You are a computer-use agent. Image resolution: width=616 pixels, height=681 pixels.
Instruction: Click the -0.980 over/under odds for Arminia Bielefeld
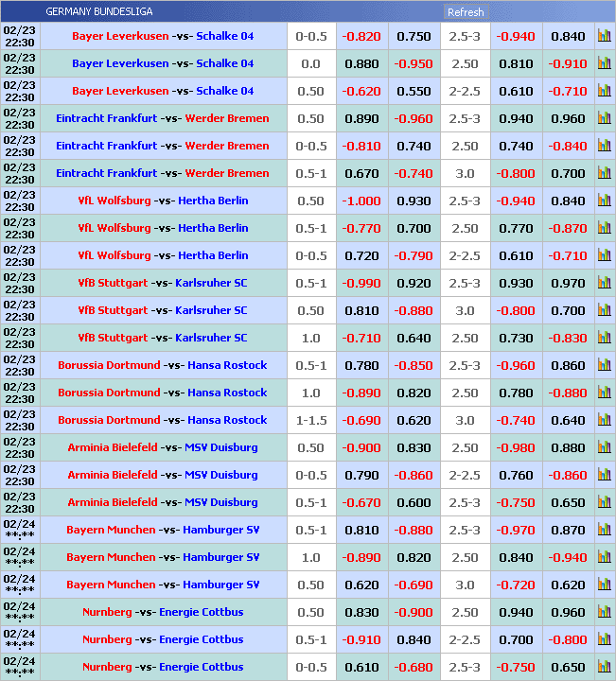(x=517, y=448)
